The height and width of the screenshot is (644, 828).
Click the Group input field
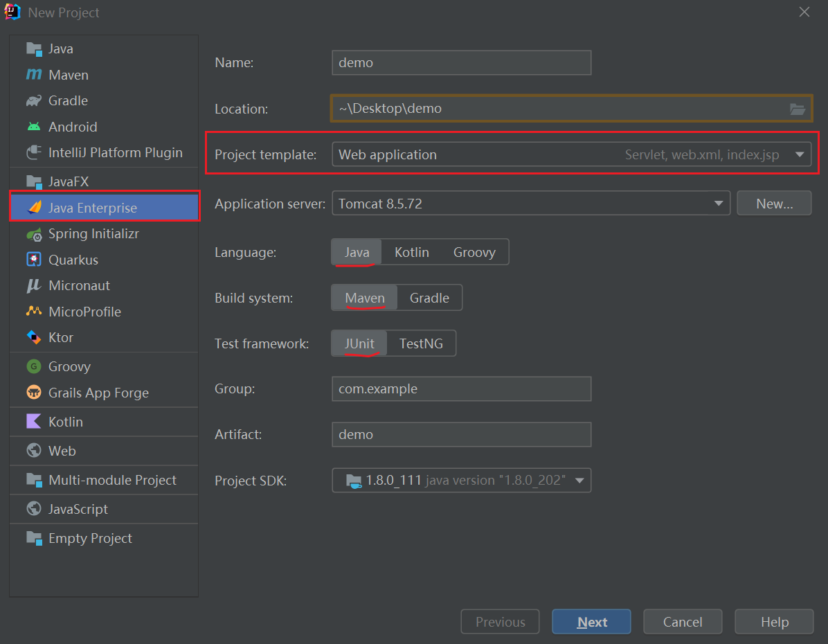[x=462, y=389]
